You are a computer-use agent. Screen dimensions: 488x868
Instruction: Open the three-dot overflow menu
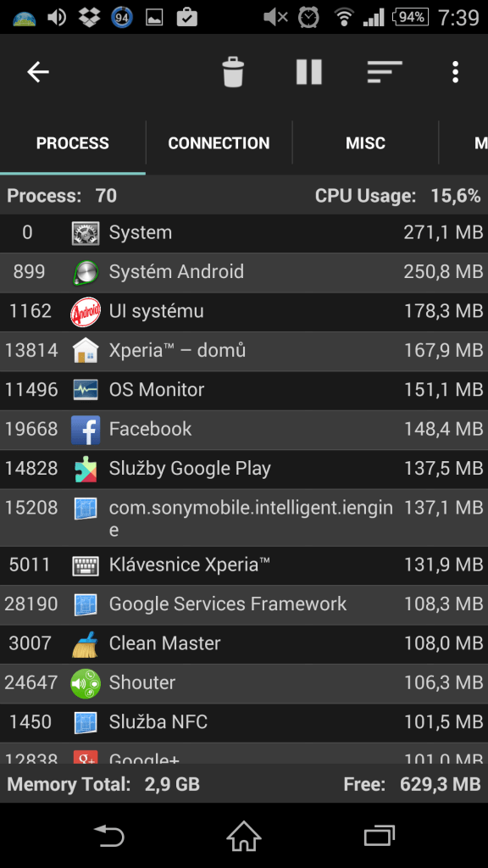coord(455,72)
